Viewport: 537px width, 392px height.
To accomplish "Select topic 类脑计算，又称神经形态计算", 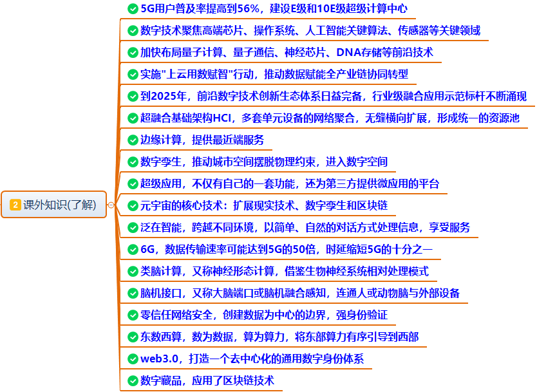I will (285, 271).
